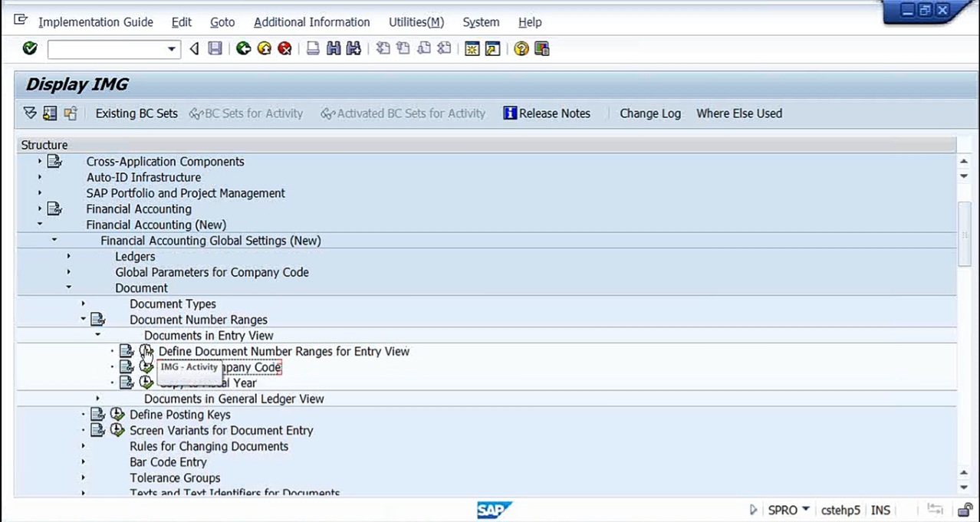Viewport: 980px width, 522px height.
Task: Click the yellow Exit icon
Action: pos(265,49)
